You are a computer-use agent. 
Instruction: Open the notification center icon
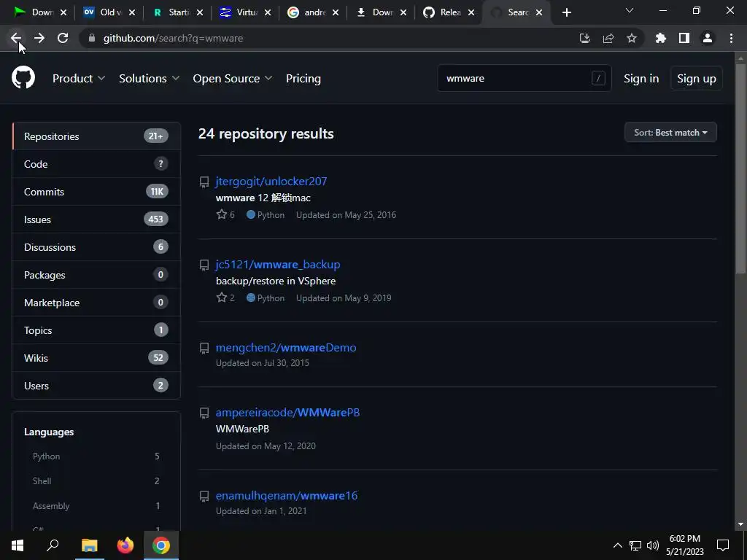(x=723, y=545)
